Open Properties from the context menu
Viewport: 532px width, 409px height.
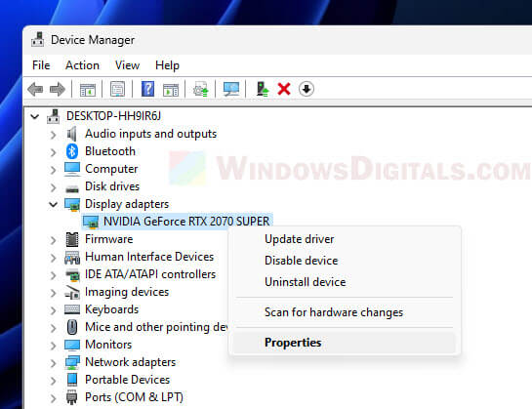[345, 343]
